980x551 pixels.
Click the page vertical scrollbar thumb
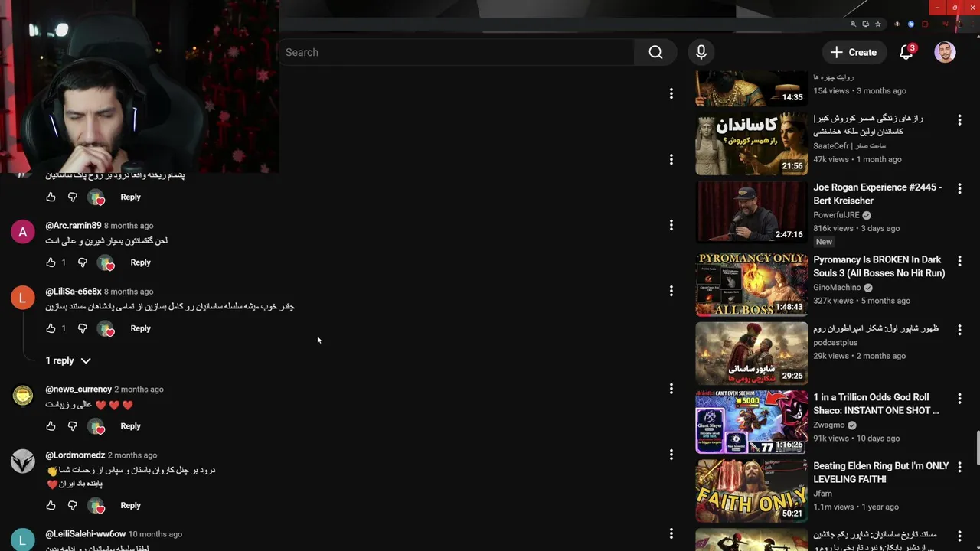[x=977, y=447]
